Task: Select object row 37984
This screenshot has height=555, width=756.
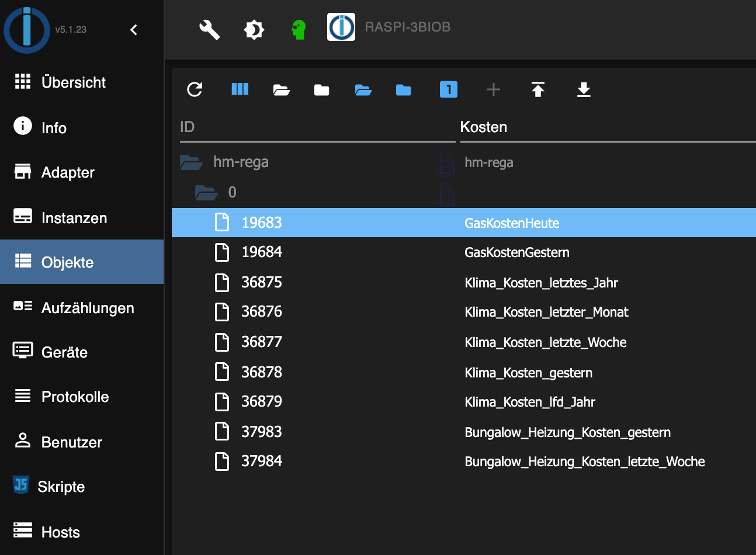Action: tap(464, 462)
